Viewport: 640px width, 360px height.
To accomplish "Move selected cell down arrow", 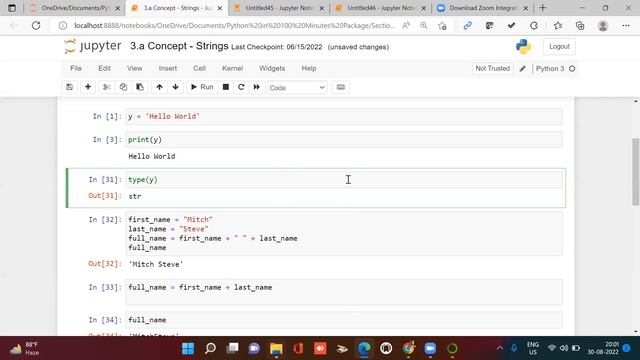I will pos(176,87).
